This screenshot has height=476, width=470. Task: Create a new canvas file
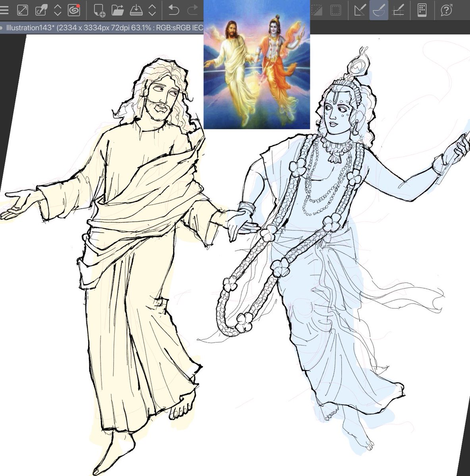click(x=100, y=10)
